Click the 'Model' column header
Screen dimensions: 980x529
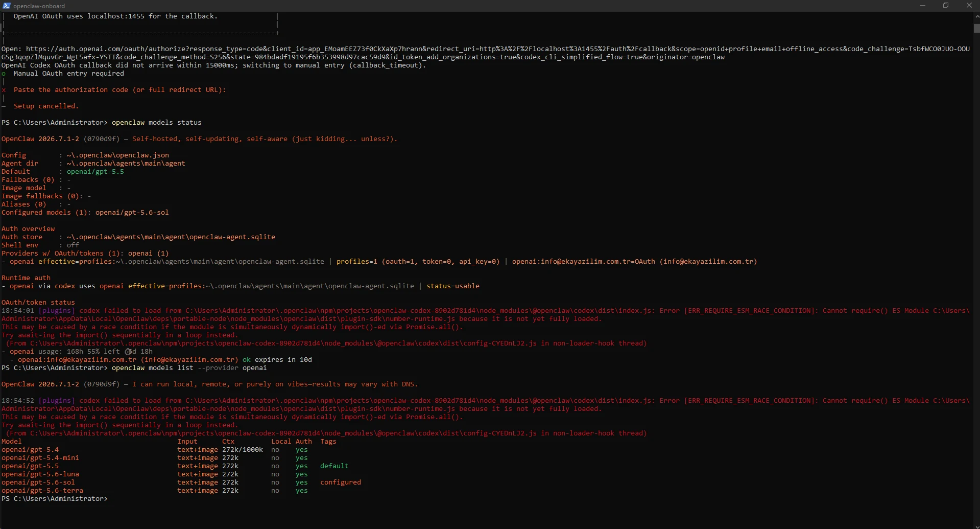(x=12, y=442)
